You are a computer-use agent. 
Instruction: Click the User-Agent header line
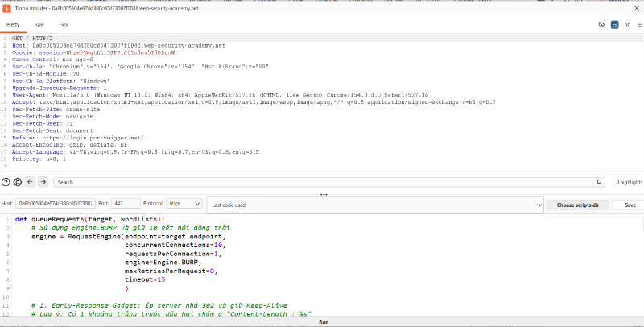point(220,95)
